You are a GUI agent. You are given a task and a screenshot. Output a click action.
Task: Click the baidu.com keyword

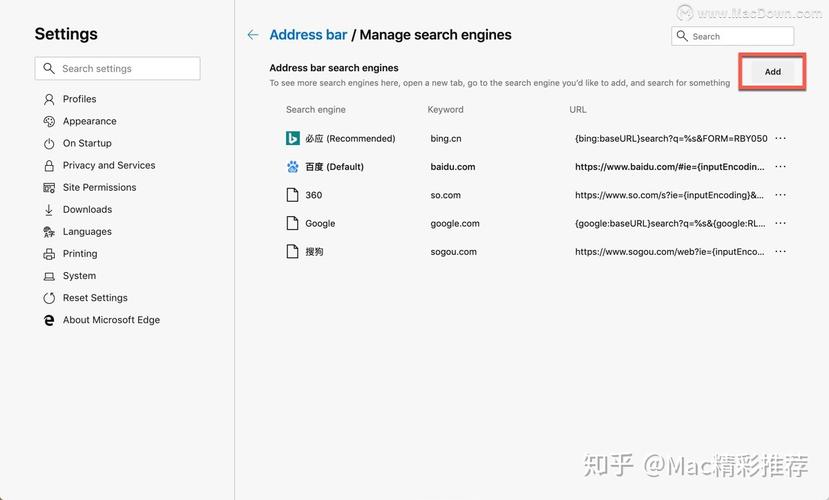pos(453,167)
